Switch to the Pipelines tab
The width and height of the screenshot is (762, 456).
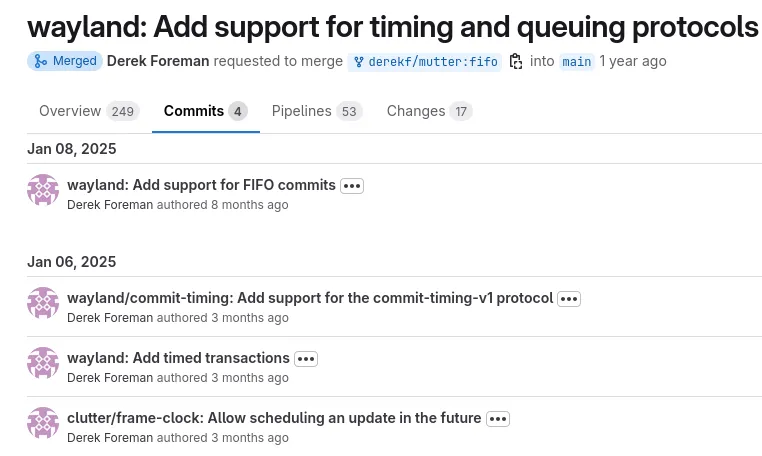coord(317,111)
